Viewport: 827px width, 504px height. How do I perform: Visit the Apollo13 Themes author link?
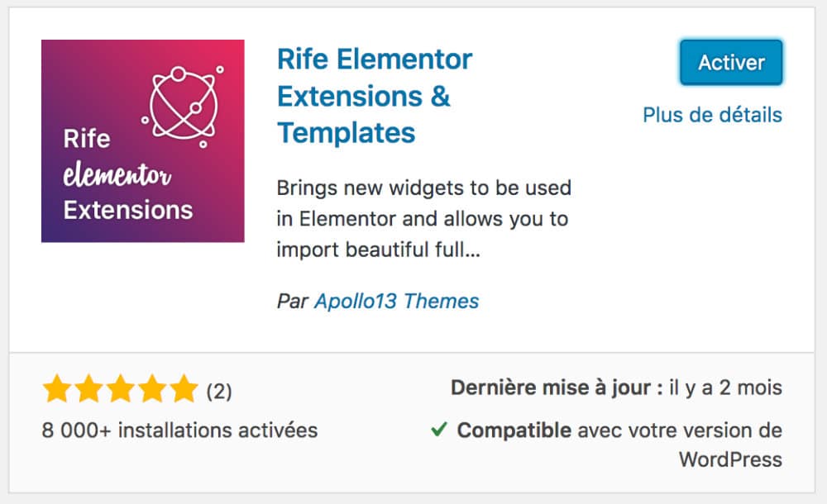click(395, 302)
